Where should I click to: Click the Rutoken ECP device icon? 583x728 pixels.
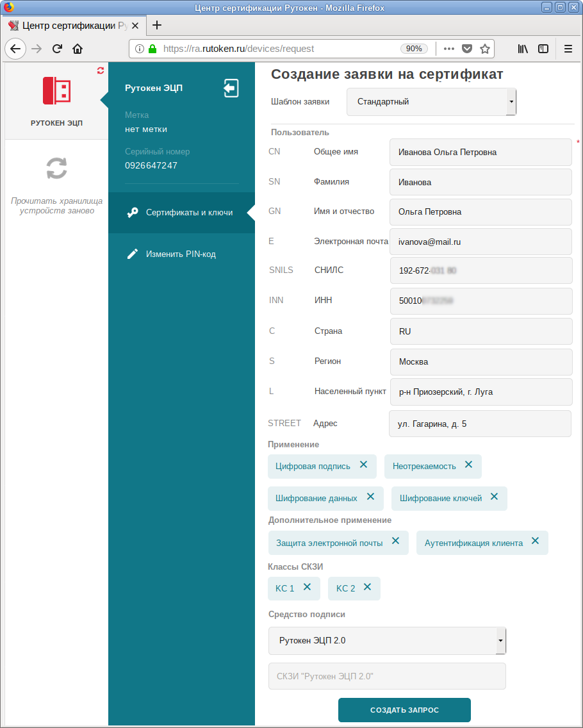coord(56,90)
